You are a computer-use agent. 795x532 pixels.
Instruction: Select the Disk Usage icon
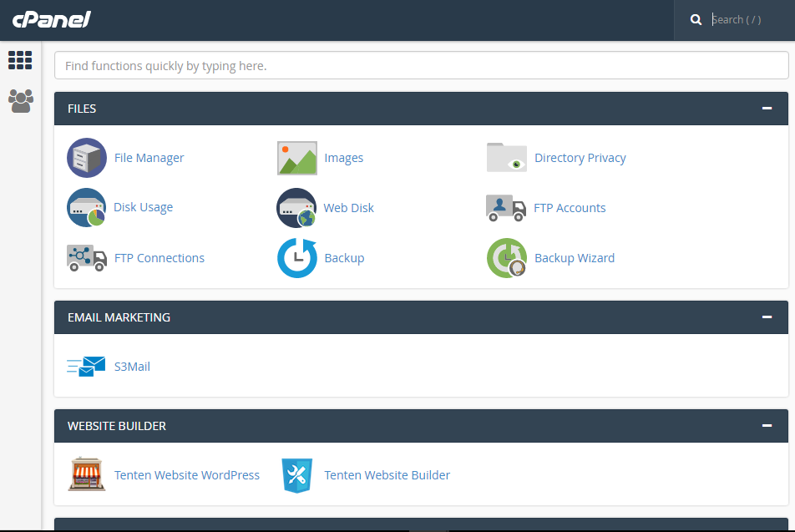(x=86, y=207)
